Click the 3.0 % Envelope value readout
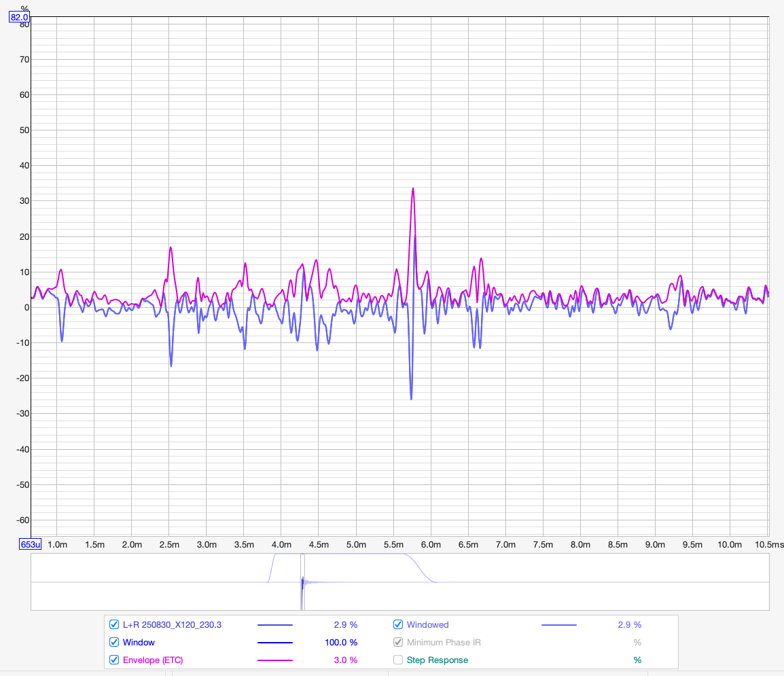Viewport: 784px width, 676px height. coord(345,660)
